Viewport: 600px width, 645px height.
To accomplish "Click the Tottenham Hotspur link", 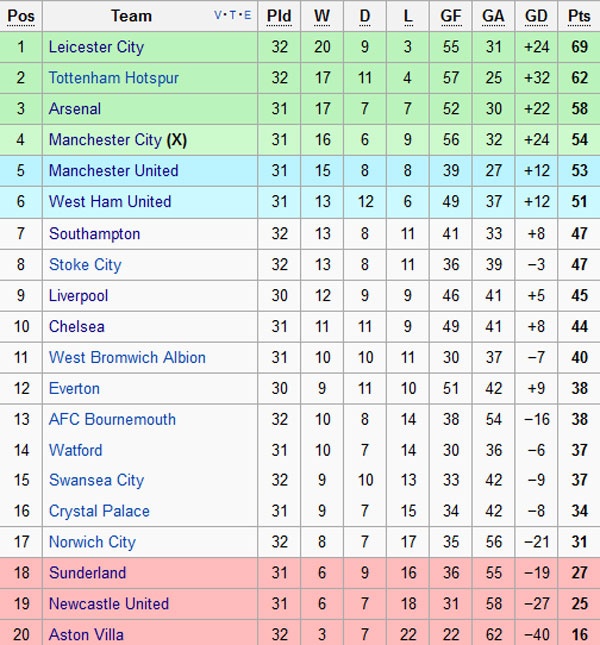I will click(x=114, y=78).
